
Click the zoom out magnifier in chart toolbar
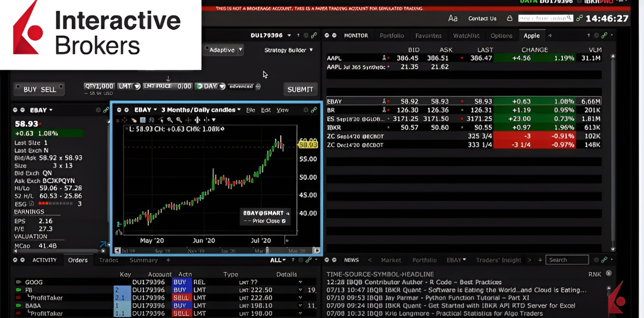click(179, 120)
